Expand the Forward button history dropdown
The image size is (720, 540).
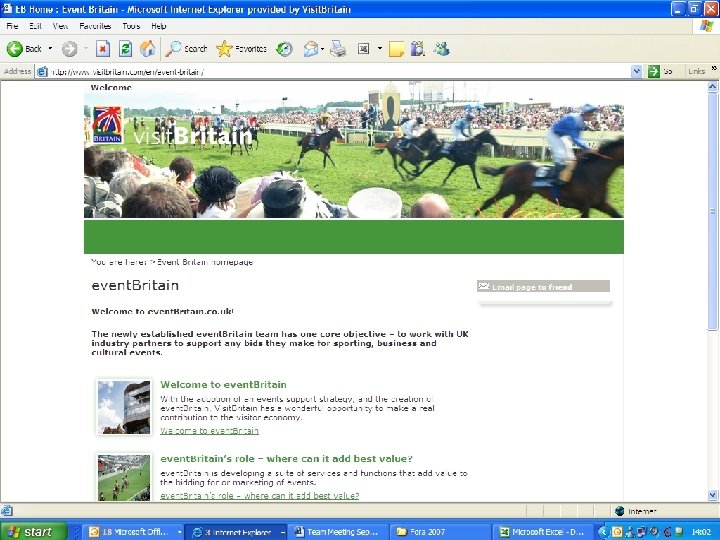85,49
